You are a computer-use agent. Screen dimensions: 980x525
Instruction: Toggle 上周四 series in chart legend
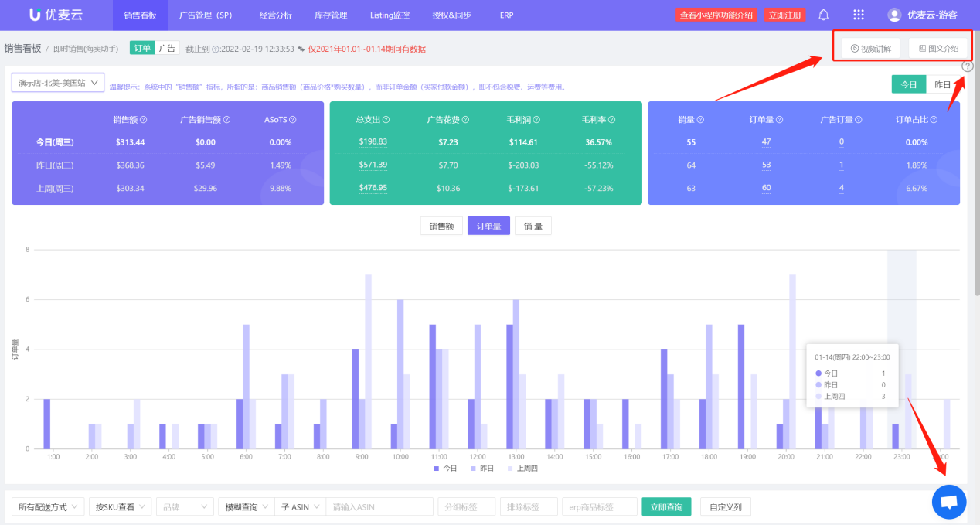[522, 469]
